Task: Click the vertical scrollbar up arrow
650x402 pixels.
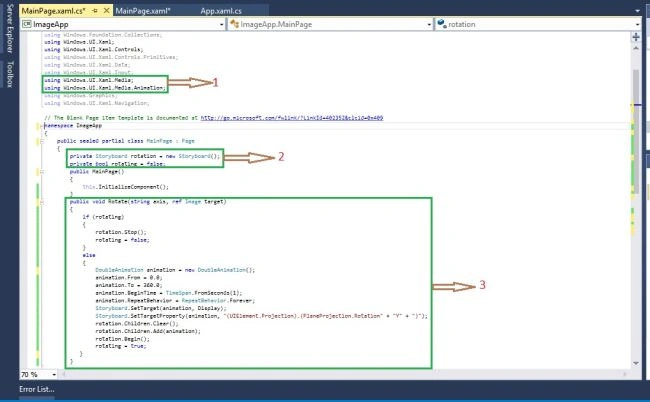Action: coord(636,48)
